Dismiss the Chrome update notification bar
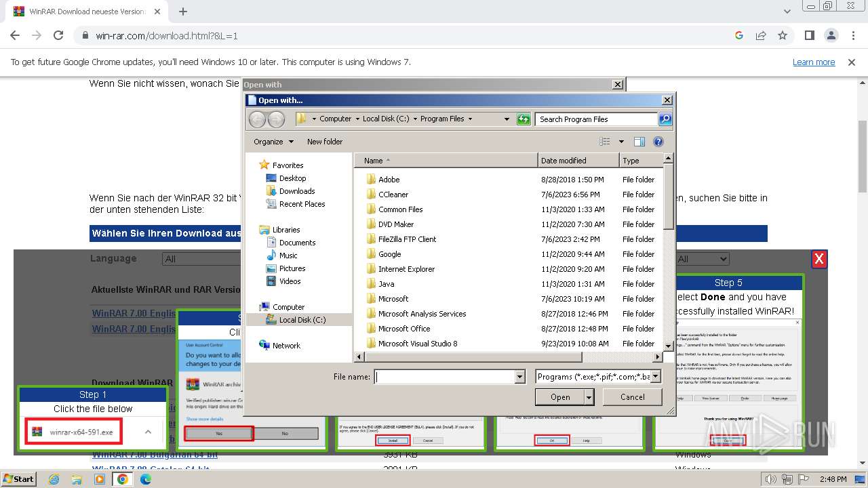The height and width of the screenshot is (488, 868). coord(852,62)
